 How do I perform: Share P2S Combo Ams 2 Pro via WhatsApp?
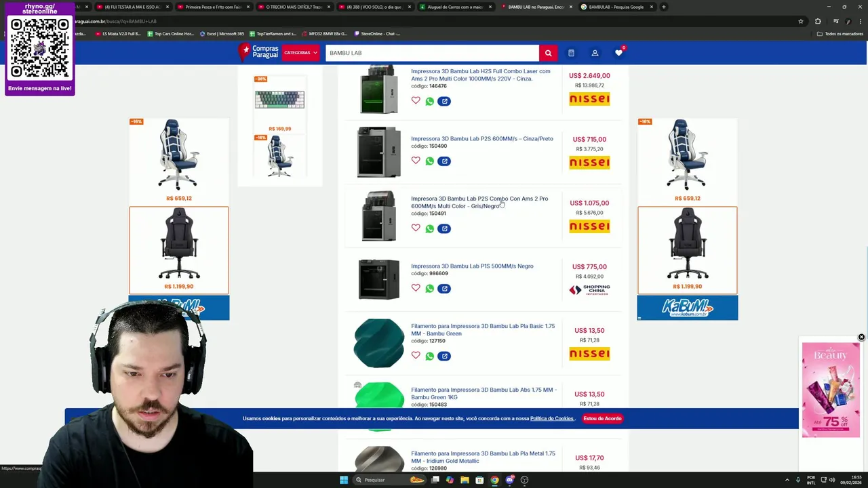pyautogui.click(x=429, y=228)
